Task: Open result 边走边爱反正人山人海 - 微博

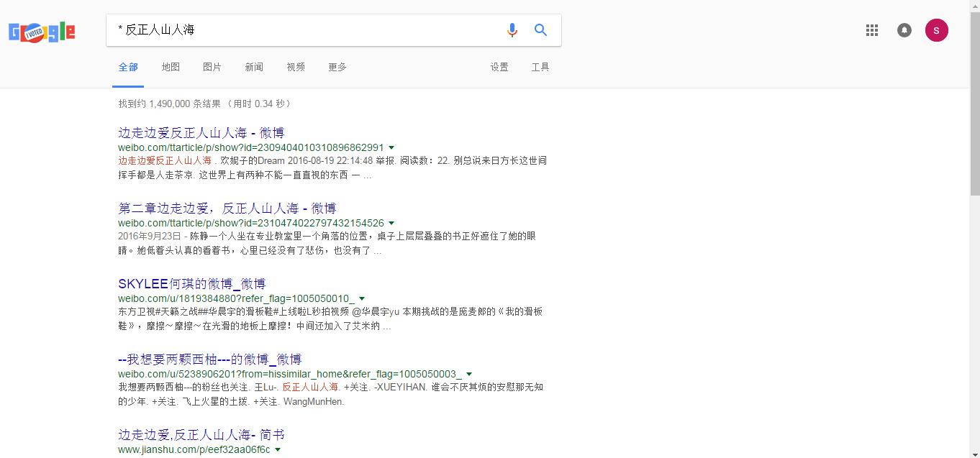Action: point(201,133)
